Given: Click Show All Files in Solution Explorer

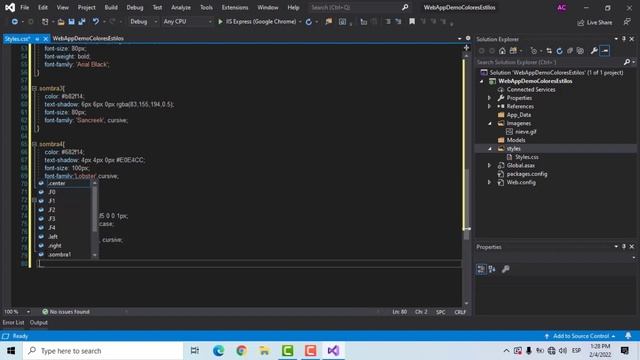Looking at the screenshot, I should point(580,51).
